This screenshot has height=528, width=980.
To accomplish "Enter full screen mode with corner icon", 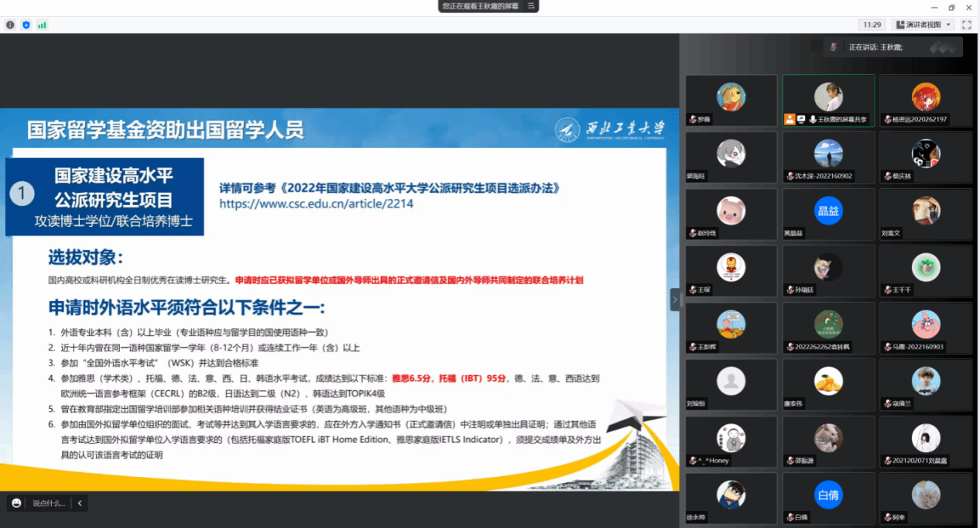I will pyautogui.click(x=966, y=25).
